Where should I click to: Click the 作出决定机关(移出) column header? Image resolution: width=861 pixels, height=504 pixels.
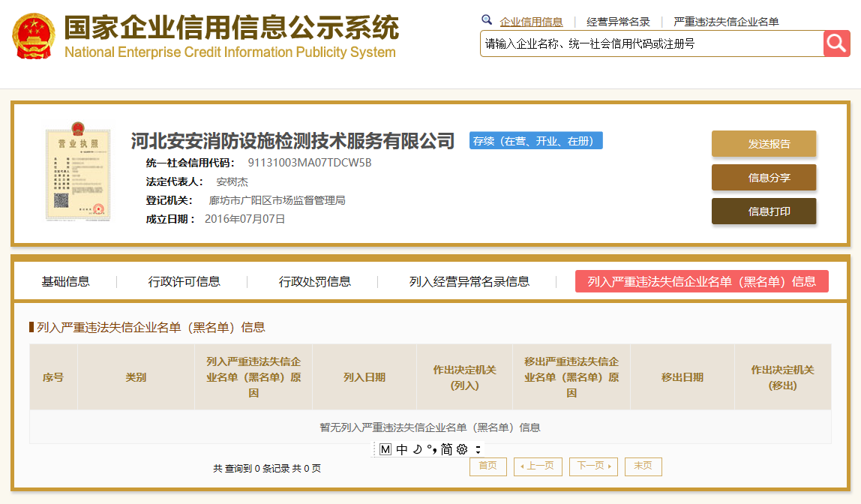pyautogui.click(x=782, y=377)
